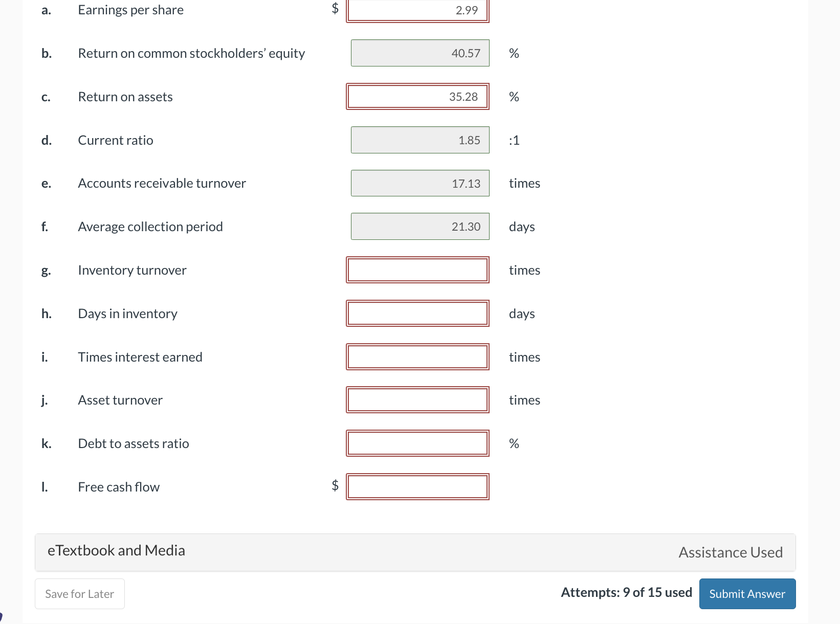Select the Debt to assets ratio input
840x624 pixels.
[x=417, y=443]
